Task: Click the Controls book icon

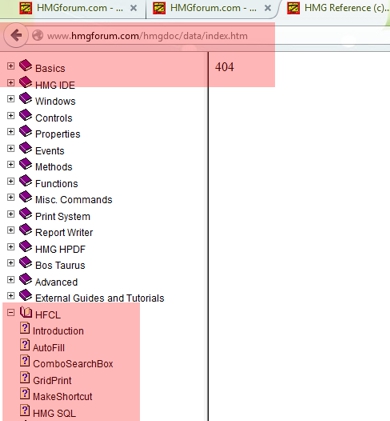Action: 25,115
